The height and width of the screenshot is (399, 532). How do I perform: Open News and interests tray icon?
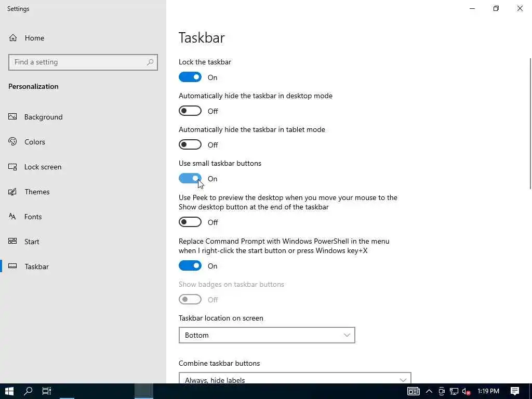tap(413, 391)
